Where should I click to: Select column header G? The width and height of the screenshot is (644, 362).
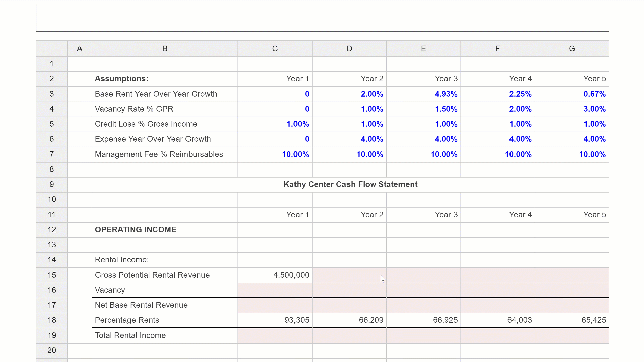572,48
